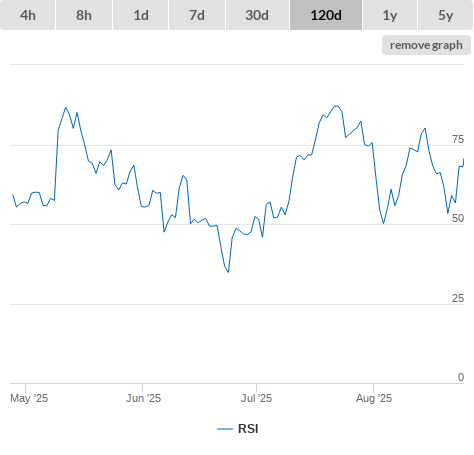Click the Jul '25 axis label
Screen dimensions: 474x455
click(256, 398)
